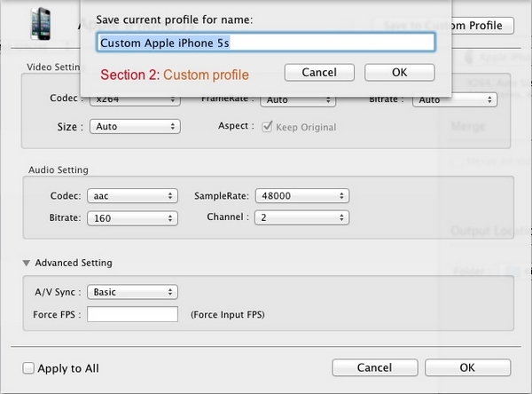Click the 'Save current profile for name:' label
The image size is (532, 394).
click(x=175, y=20)
